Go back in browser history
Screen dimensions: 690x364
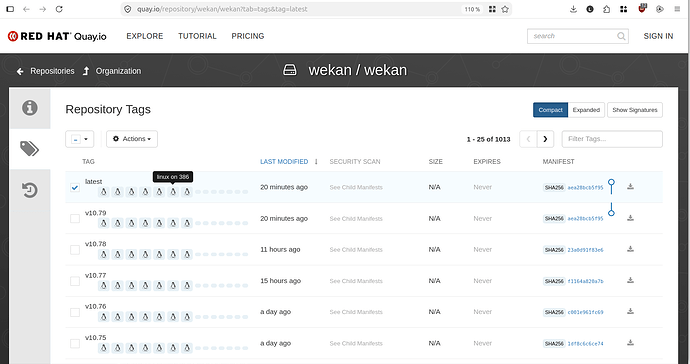coord(26,9)
